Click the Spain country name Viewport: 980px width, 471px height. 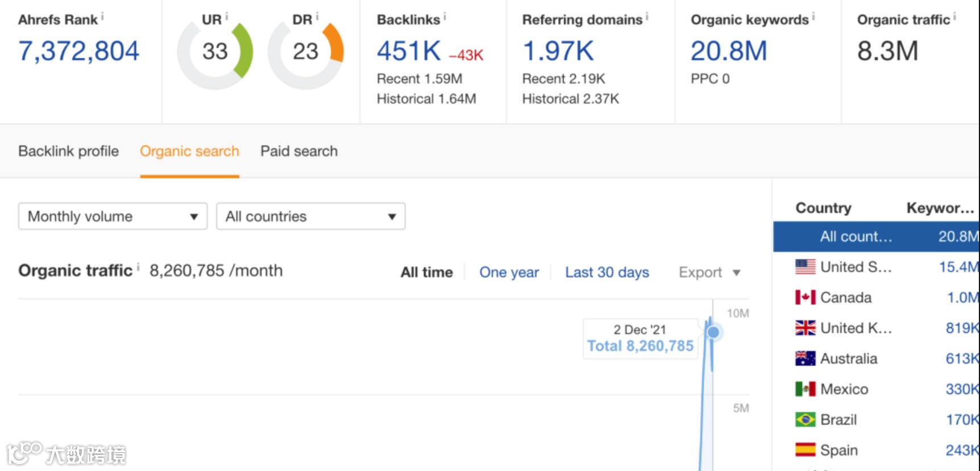pos(839,450)
